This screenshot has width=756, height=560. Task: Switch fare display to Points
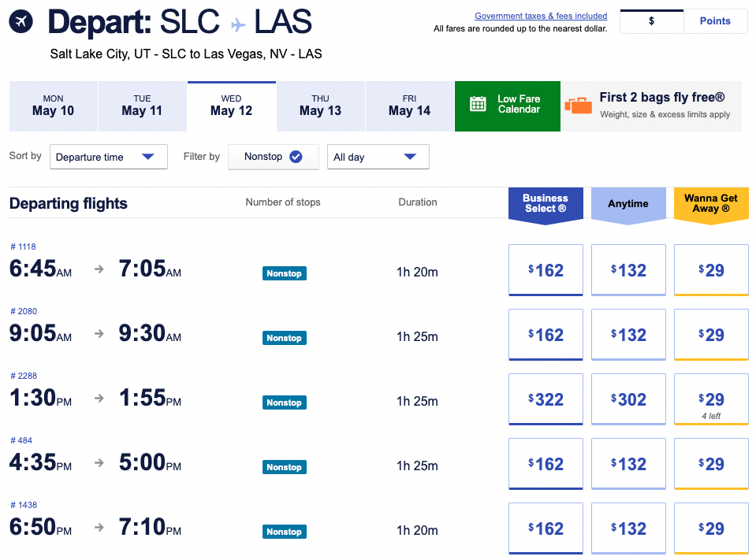click(x=715, y=21)
